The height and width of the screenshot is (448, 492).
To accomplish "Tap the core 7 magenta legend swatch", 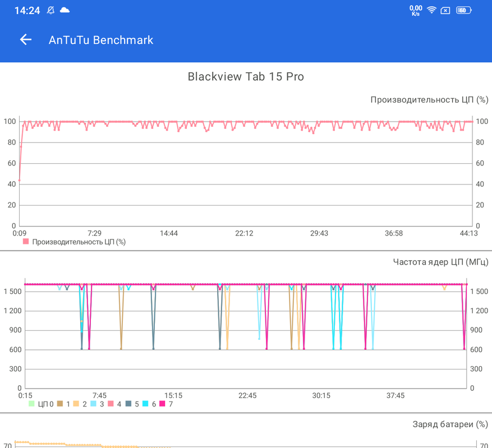I will [162, 404].
